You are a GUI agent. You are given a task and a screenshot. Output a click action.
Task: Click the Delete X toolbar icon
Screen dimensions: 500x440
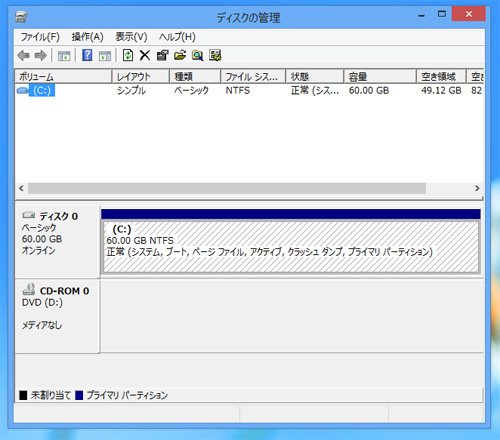[145, 55]
